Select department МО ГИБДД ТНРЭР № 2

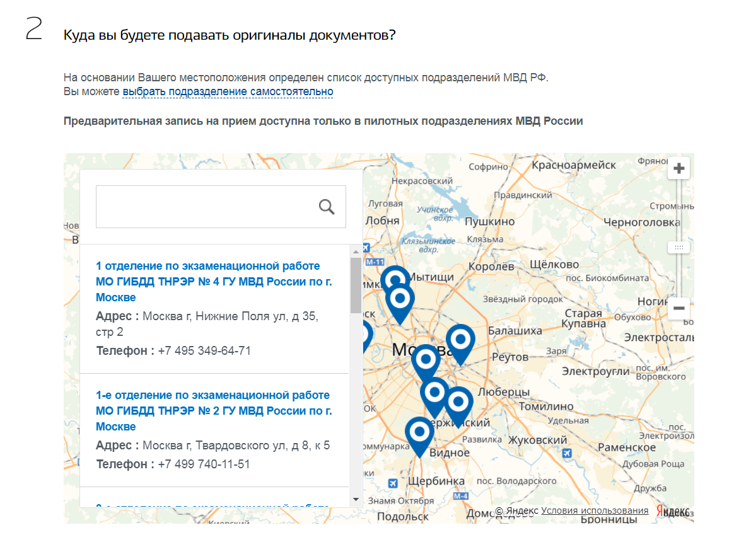(x=212, y=411)
